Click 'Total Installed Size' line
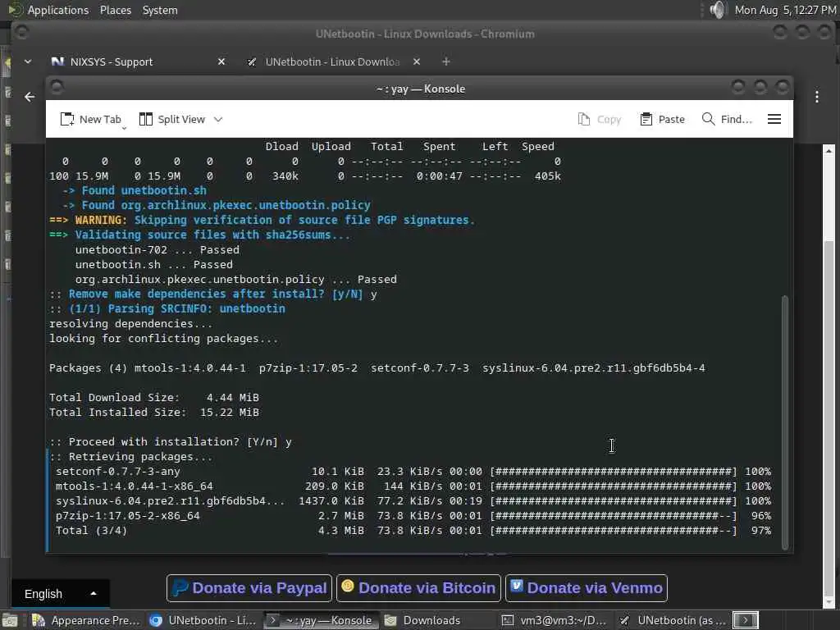 153,413
